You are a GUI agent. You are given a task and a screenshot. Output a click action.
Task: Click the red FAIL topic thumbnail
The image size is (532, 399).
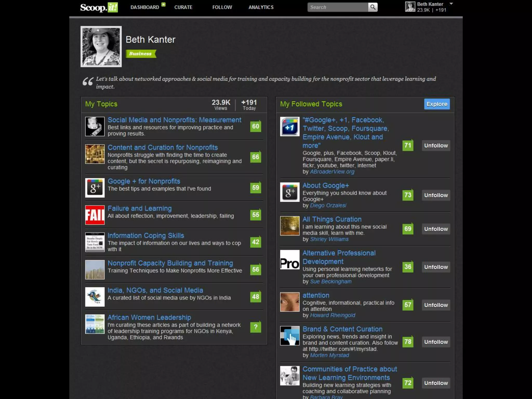(95, 215)
